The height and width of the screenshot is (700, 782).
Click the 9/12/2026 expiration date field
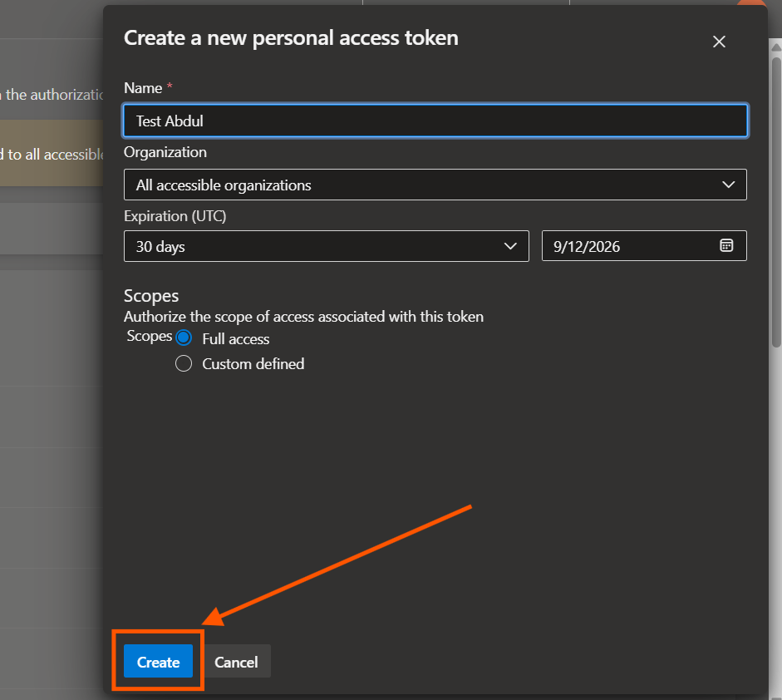(x=644, y=246)
